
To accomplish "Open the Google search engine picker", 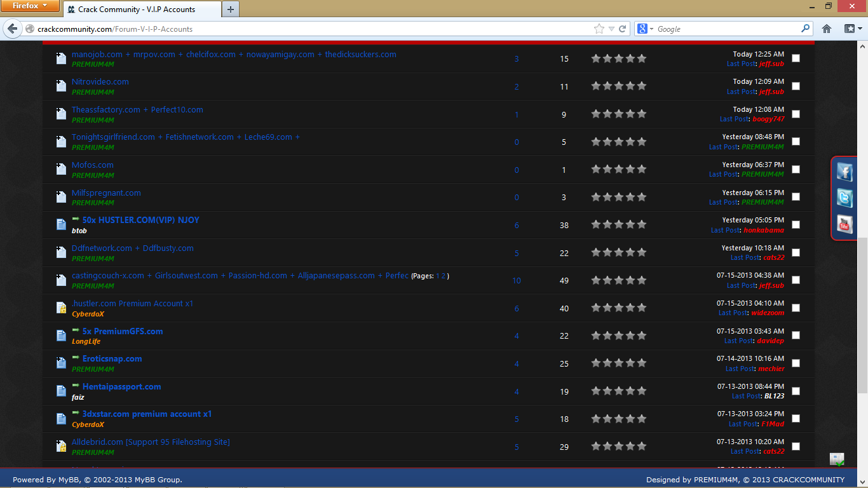I will click(644, 29).
